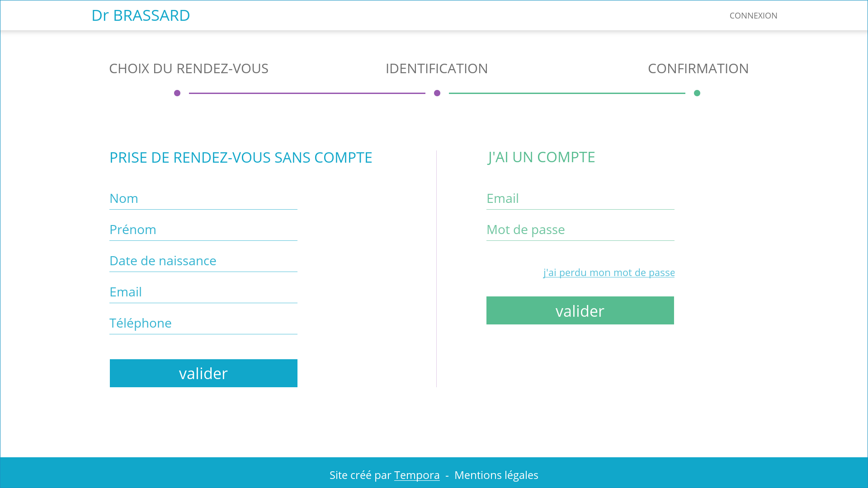This screenshot has height=488, width=868.
Task: Click the Prénom input field
Action: click(x=203, y=229)
